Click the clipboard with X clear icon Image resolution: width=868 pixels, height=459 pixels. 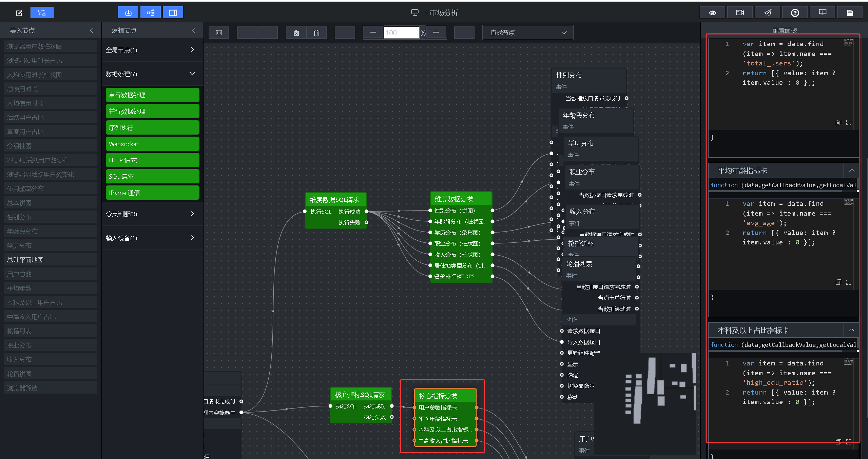[x=296, y=33]
